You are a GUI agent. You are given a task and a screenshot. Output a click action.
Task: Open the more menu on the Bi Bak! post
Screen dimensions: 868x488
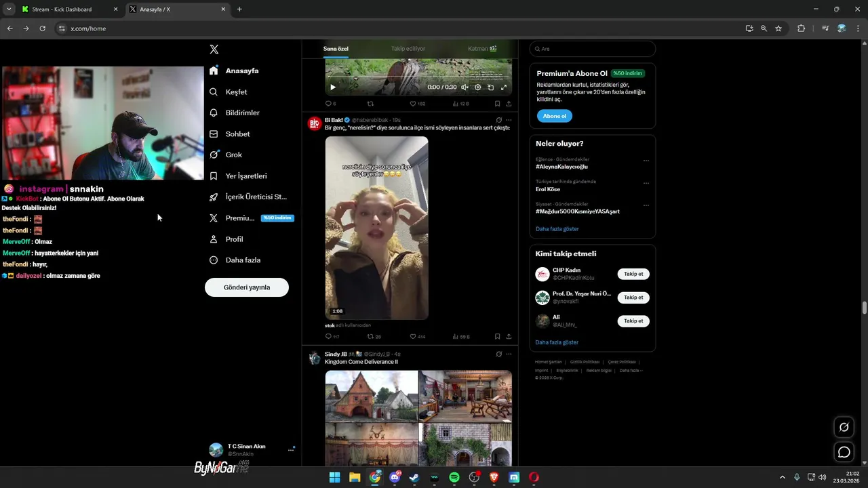click(x=509, y=120)
